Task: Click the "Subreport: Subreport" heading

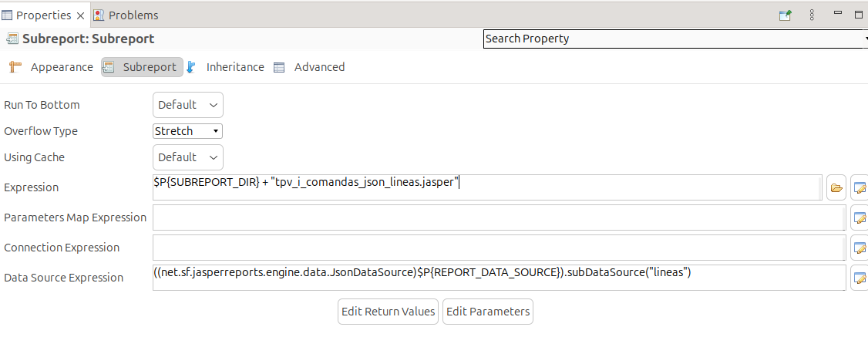Action: click(89, 39)
